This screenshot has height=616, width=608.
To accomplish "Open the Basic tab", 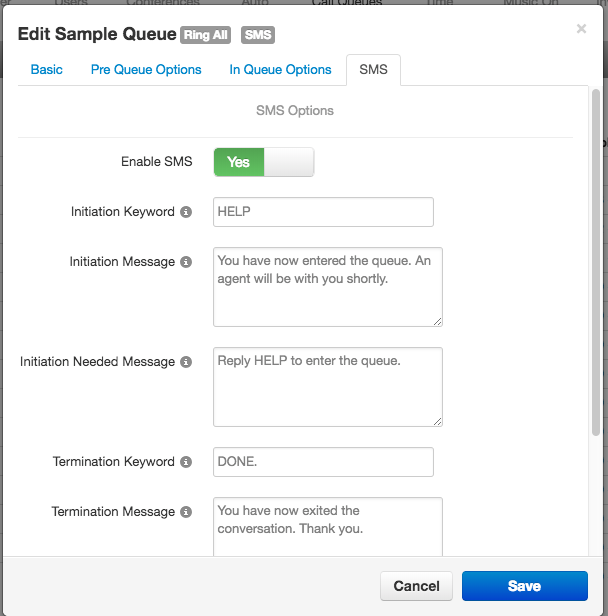I will click(47, 69).
